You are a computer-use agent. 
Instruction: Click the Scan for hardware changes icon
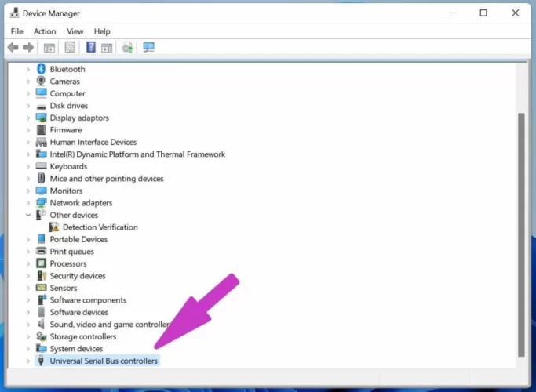(148, 48)
